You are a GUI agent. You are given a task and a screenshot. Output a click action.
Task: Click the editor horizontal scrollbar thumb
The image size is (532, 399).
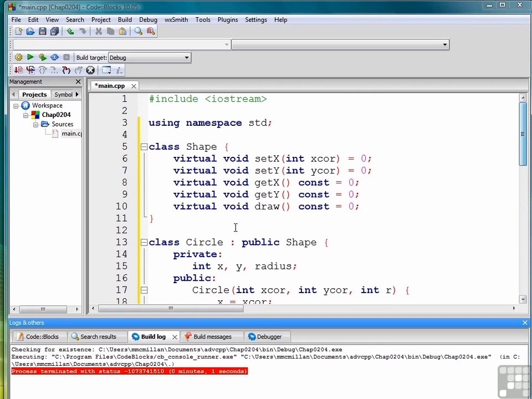171,309
